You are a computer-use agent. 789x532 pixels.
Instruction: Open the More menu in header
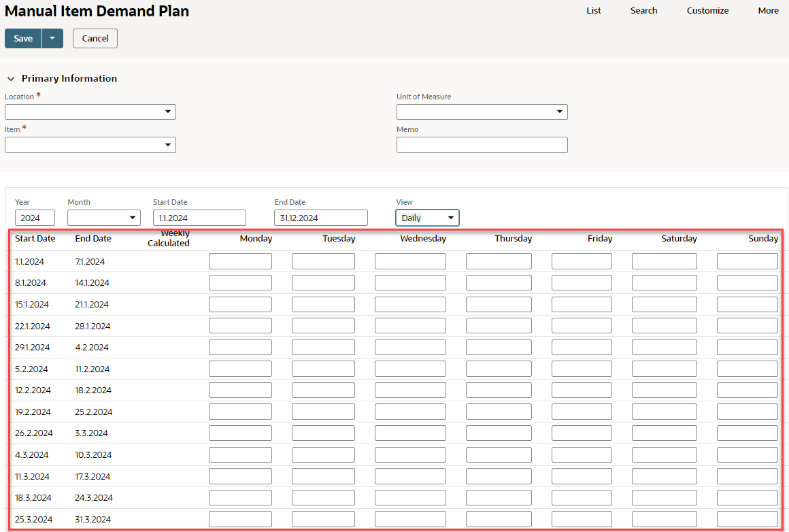(769, 11)
